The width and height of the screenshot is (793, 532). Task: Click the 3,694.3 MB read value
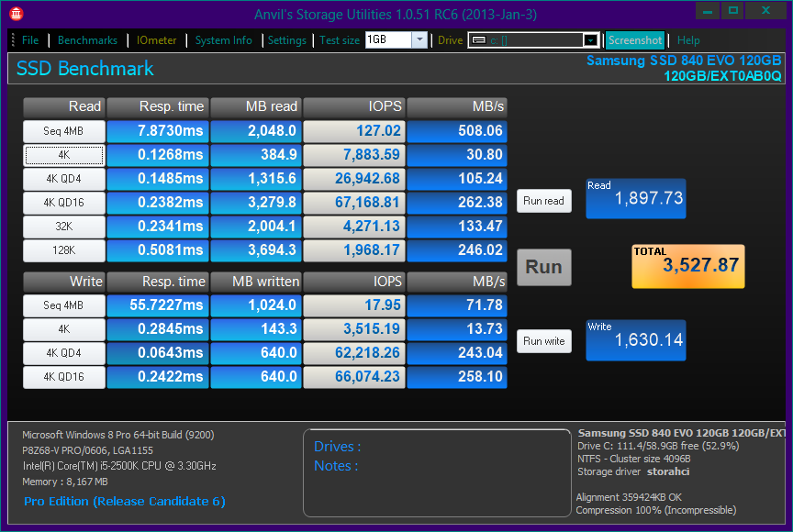256,250
